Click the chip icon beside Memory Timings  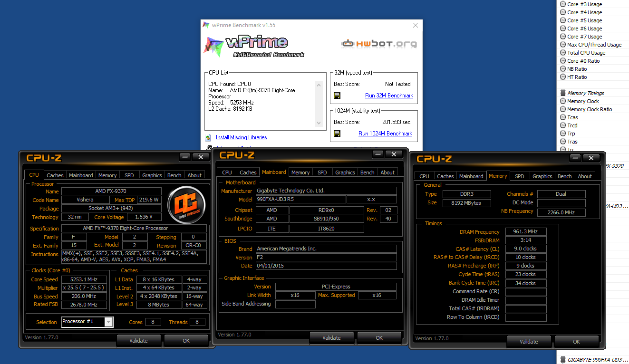tap(563, 93)
